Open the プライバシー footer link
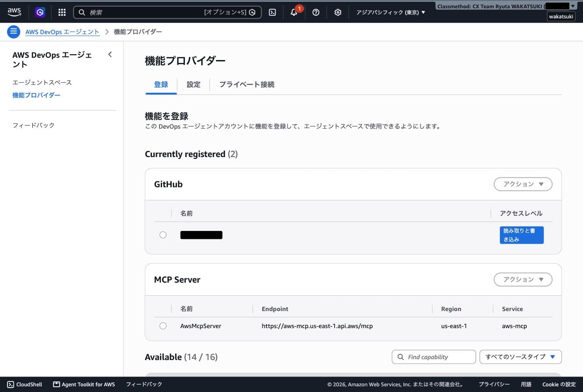Viewport: 583px width, 392px height. click(494, 384)
